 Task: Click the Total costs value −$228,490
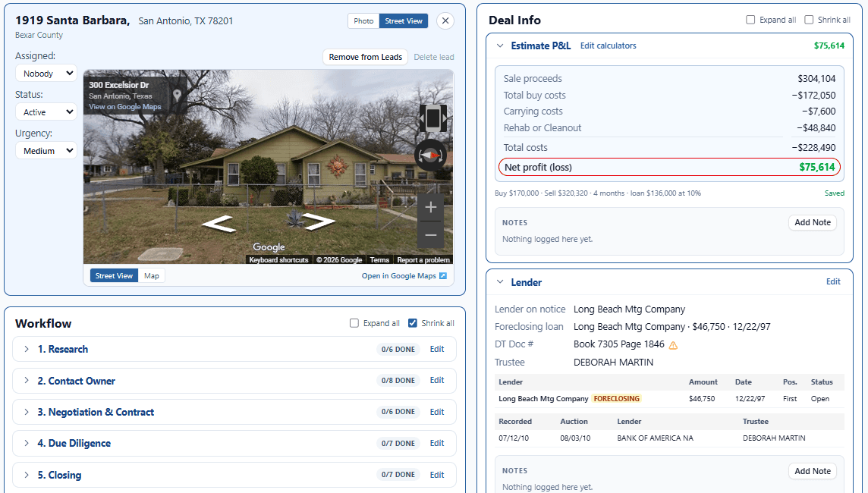pyautogui.click(x=813, y=148)
